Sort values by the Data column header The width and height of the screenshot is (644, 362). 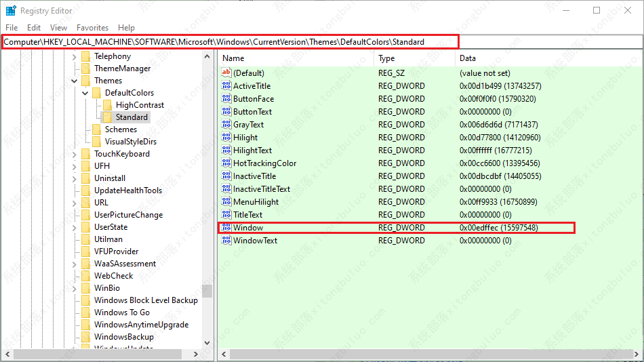pos(548,58)
